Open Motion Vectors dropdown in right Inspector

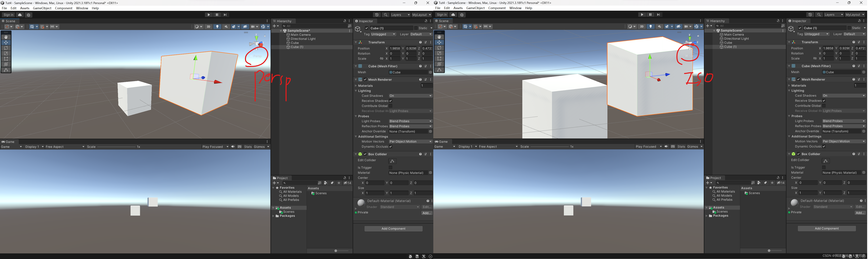click(x=844, y=142)
